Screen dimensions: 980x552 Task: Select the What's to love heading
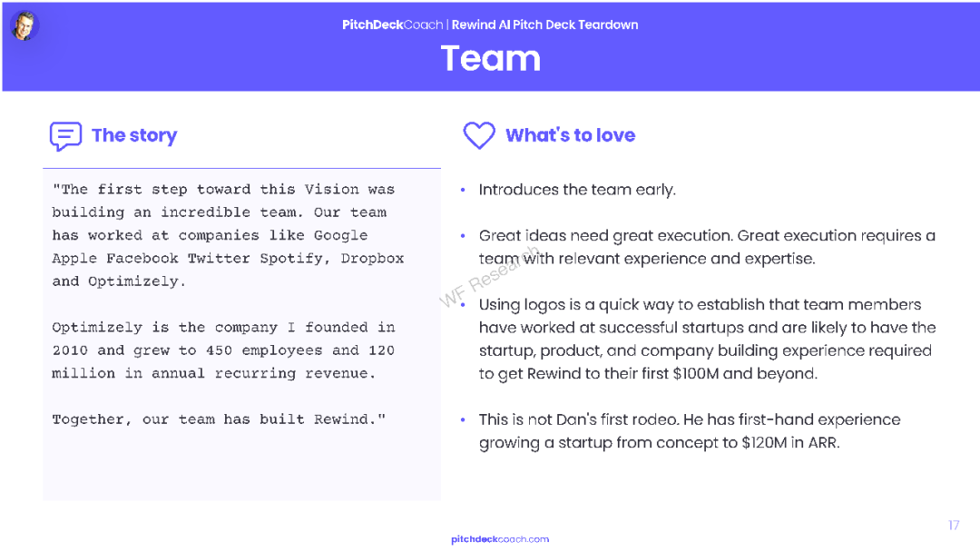click(570, 135)
